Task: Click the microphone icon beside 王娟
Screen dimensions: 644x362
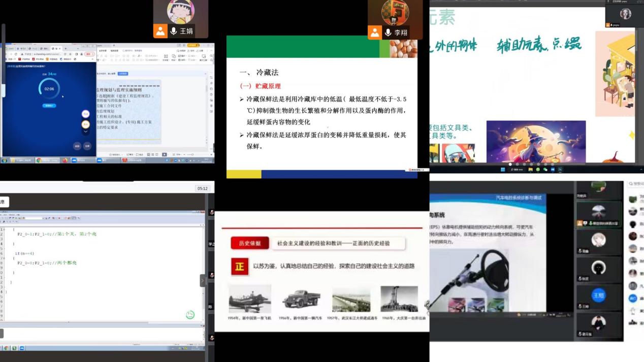Action: click(x=174, y=31)
